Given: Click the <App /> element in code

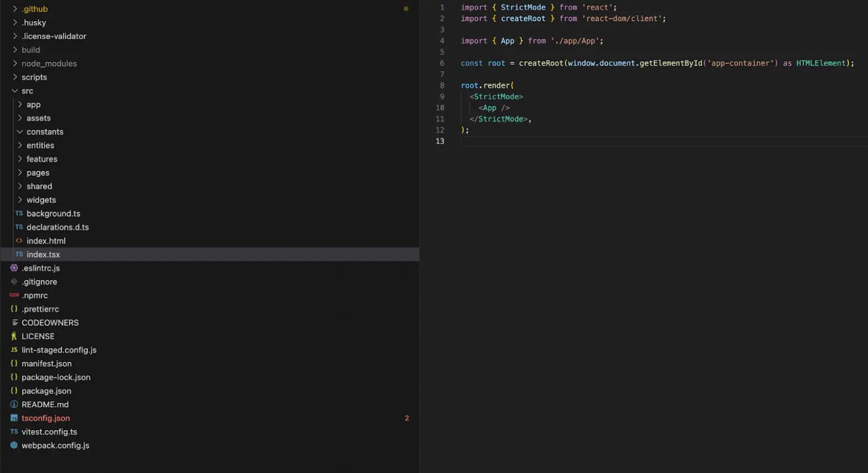Looking at the screenshot, I should 494,107.
